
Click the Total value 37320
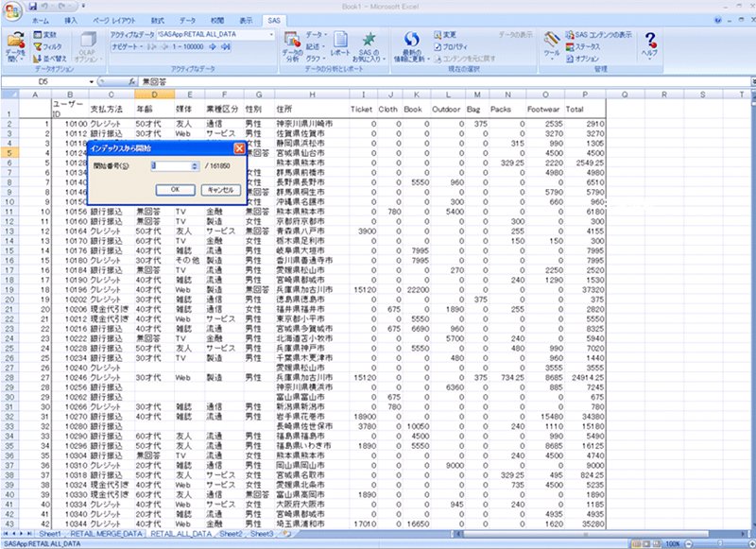pos(585,290)
